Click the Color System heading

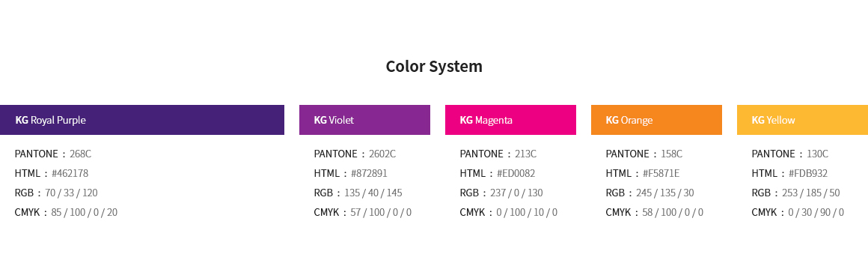click(x=434, y=67)
